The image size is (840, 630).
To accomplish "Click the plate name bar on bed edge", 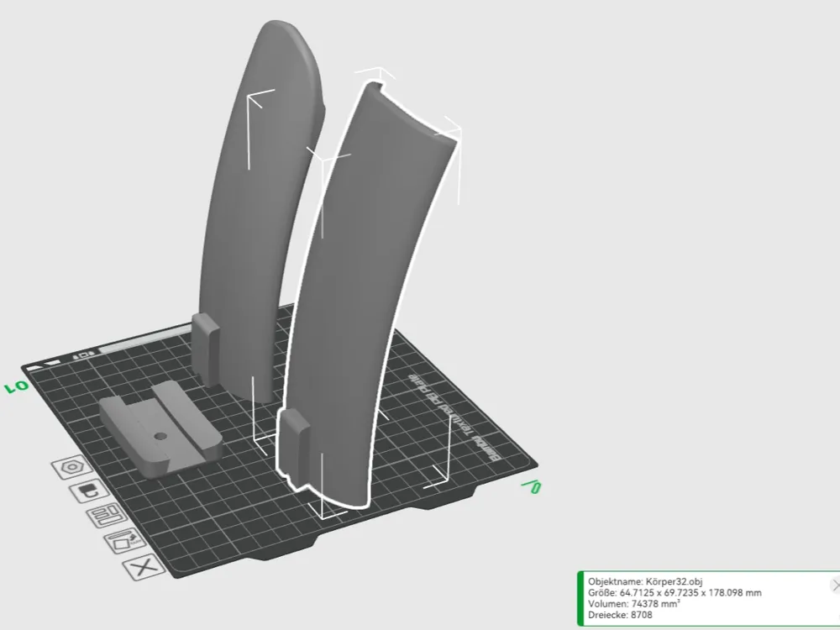I will point(144,341).
